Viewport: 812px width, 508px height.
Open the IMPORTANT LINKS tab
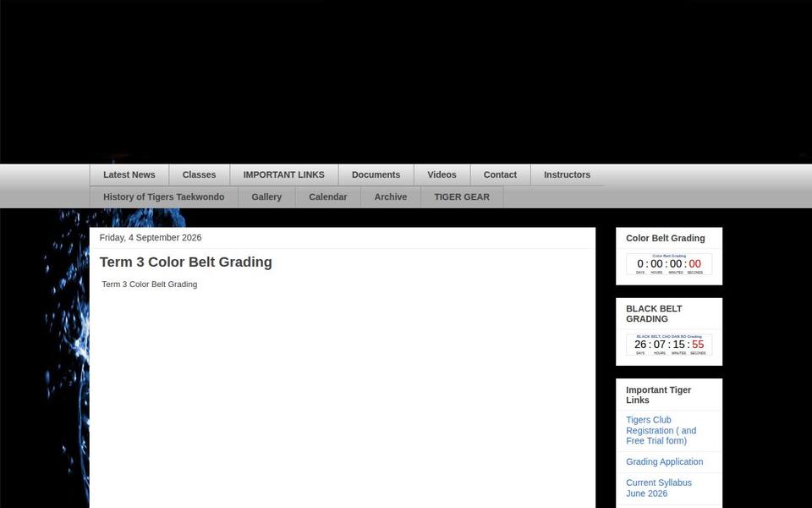click(284, 174)
